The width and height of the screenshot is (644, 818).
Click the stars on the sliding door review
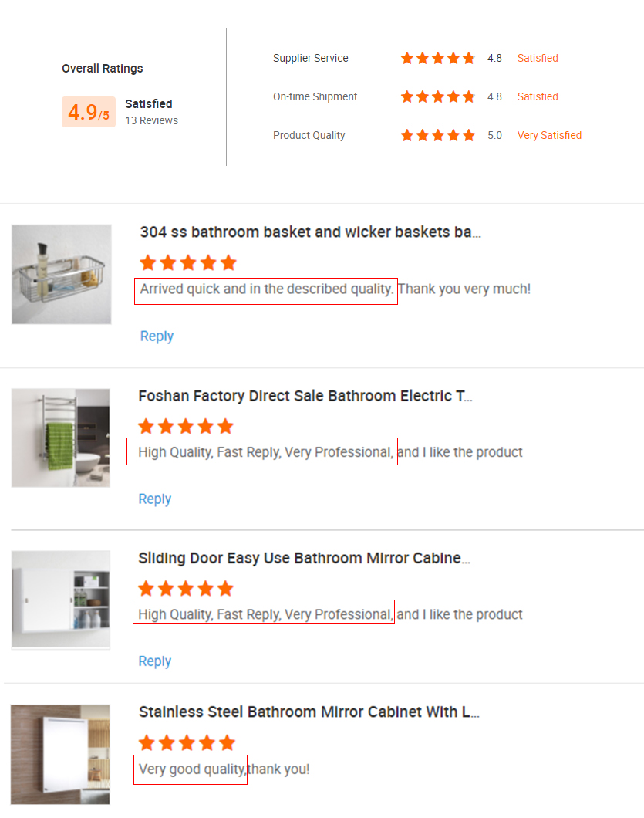(186, 589)
